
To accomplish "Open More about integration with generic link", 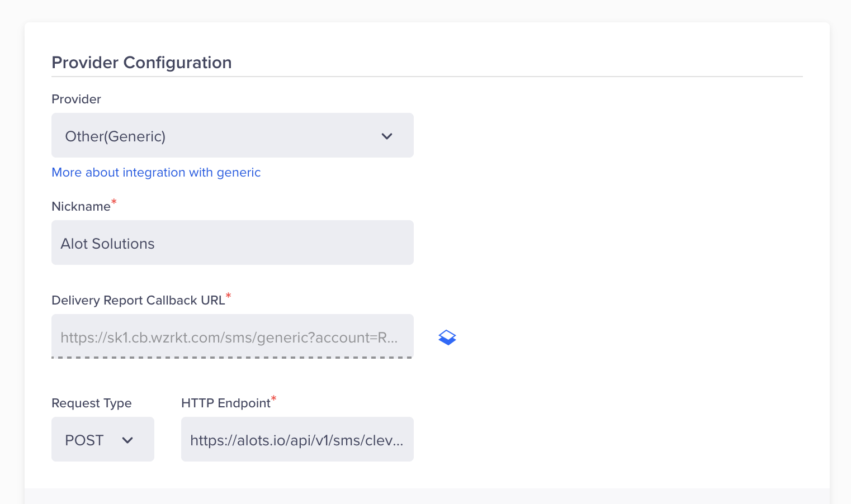I will coord(156,172).
